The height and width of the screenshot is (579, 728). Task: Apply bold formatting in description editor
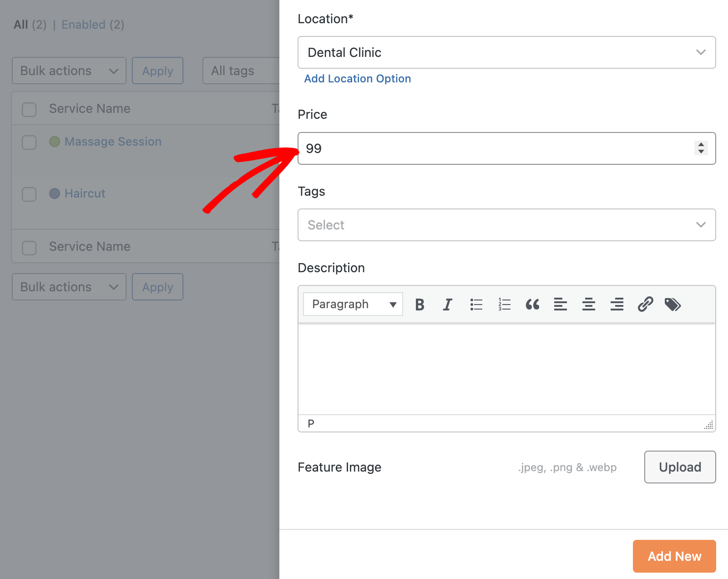[x=420, y=305]
